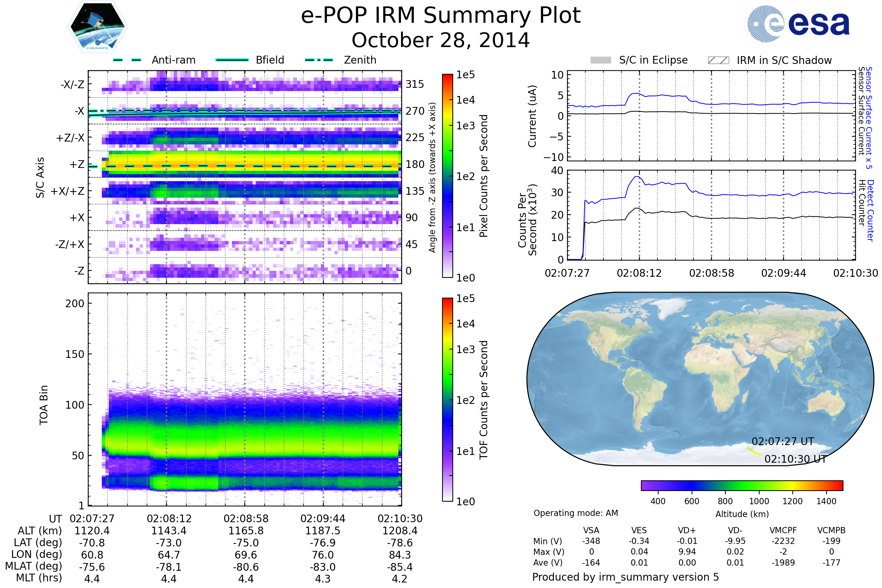Screen dimensions: 882x588
Task: Click the Produced by irm_summary version 5 text
Action: [625, 577]
